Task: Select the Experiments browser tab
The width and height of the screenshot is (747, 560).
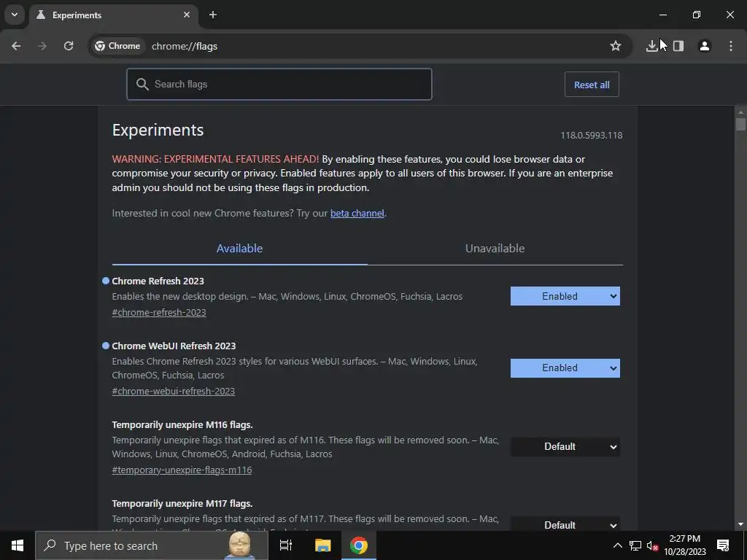Action: coord(115,15)
